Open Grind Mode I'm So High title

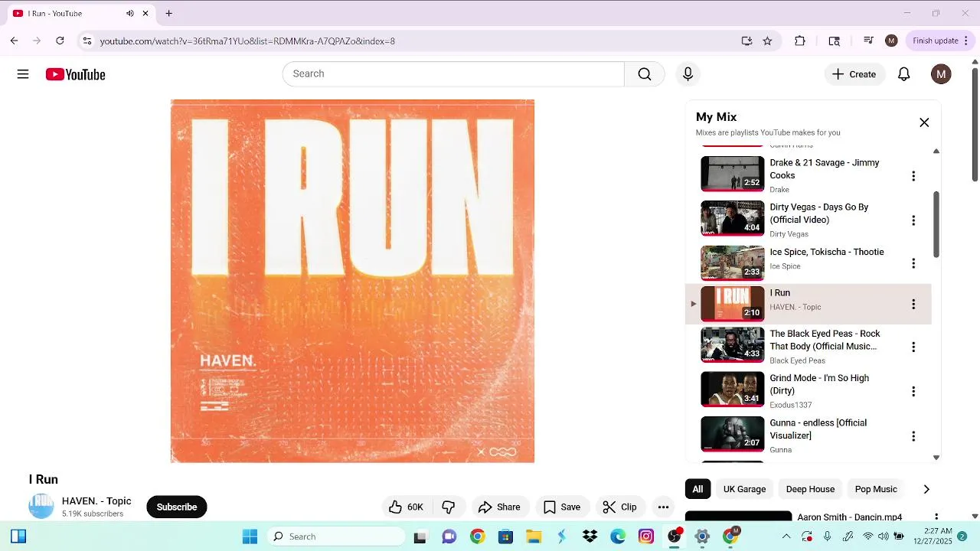coord(819,384)
